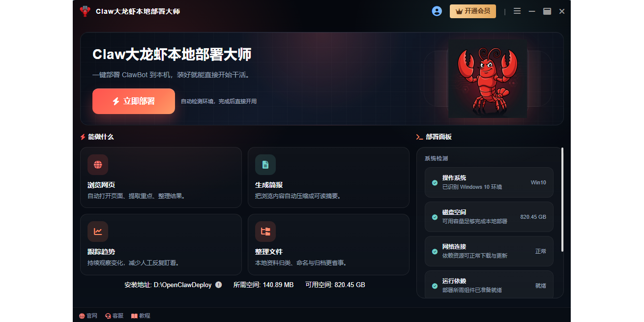Image resolution: width=644 pixels, height=322 pixels.
Task: Open the 教程 book icon in the footer
Action: [134, 315]
